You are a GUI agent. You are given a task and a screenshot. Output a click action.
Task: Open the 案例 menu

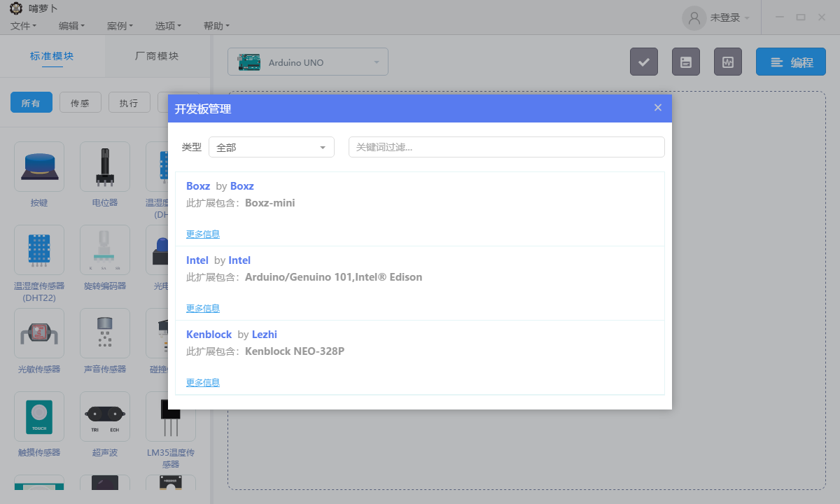click(x=120, y=26)
